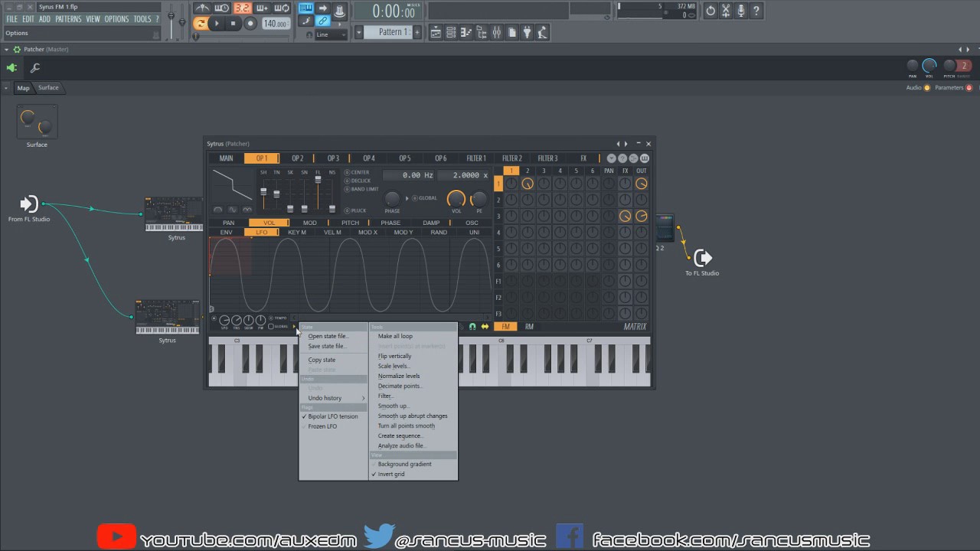This screenshot has height=551, width=980.
Task: Open the PATTERNS menu
Action: click(68, 19)
